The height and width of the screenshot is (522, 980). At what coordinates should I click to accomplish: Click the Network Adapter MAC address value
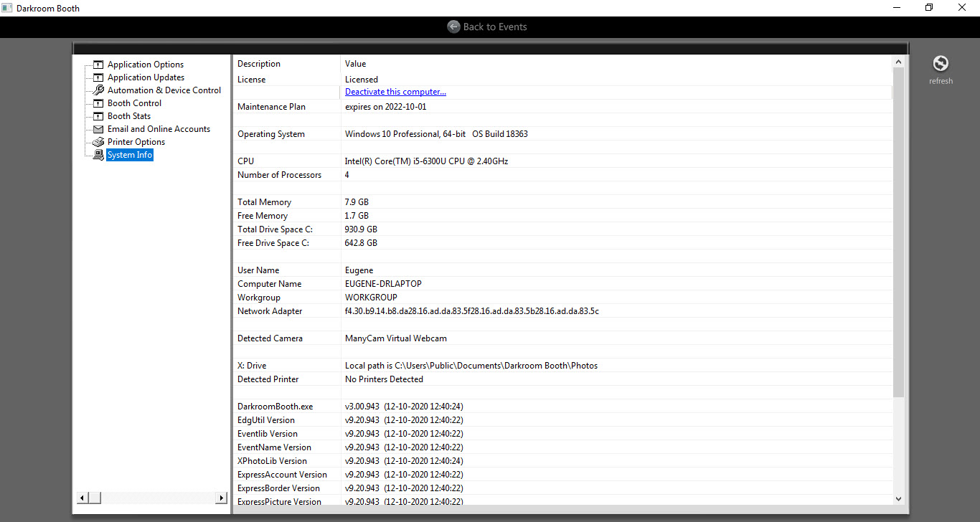[x=472, y=311]
